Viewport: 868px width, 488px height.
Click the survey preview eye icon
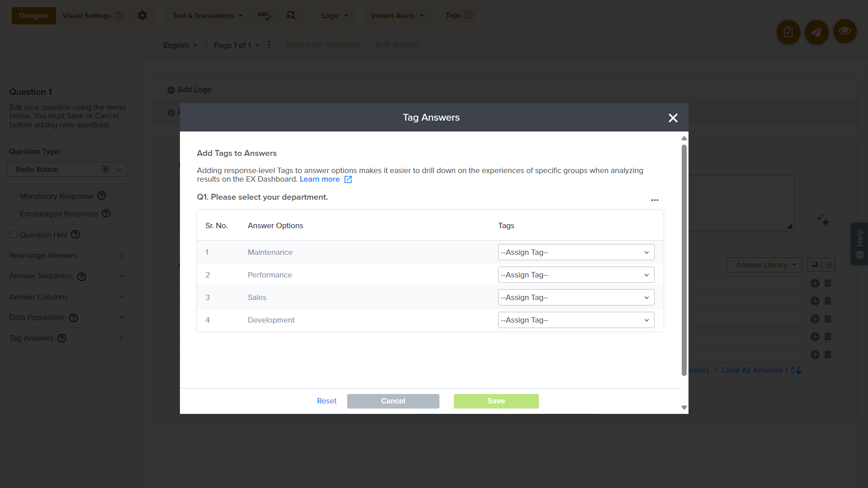tap(844, 31)
